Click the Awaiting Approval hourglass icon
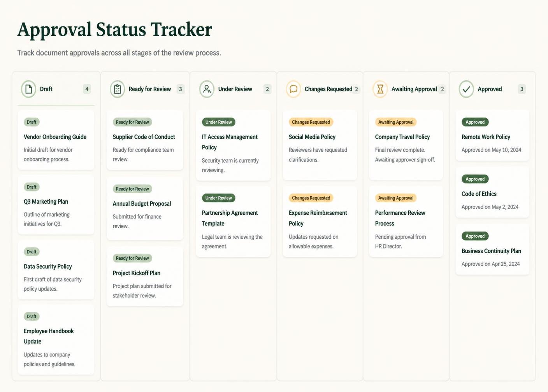The width and height of the screenshot is (548, 392). point(380,89)
